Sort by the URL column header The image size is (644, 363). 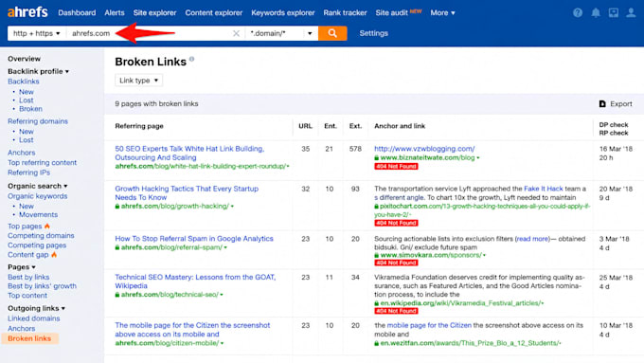coord(305,126)
